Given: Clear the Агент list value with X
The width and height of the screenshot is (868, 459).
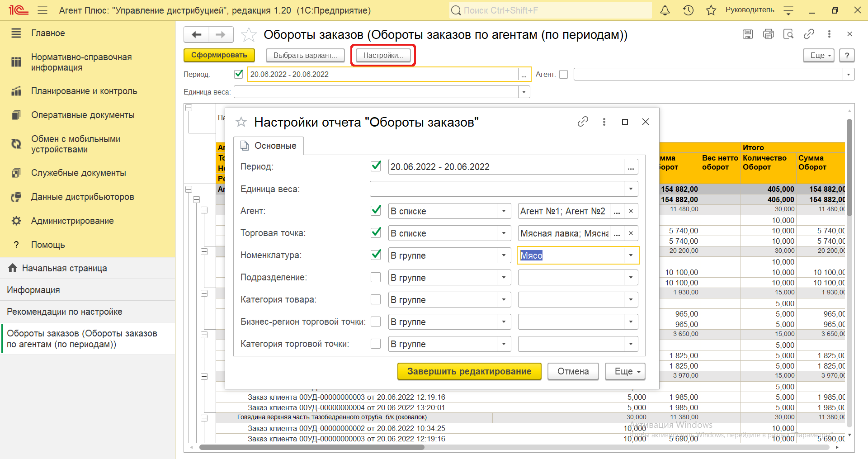Looking at the screenshot, I should pos(631,211).
